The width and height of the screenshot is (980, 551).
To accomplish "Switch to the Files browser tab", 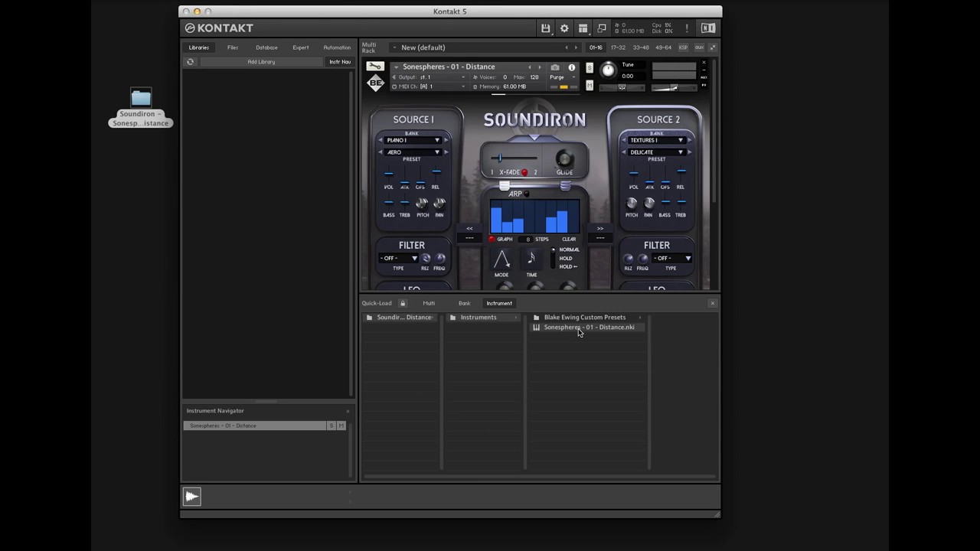I will [233, 47].
